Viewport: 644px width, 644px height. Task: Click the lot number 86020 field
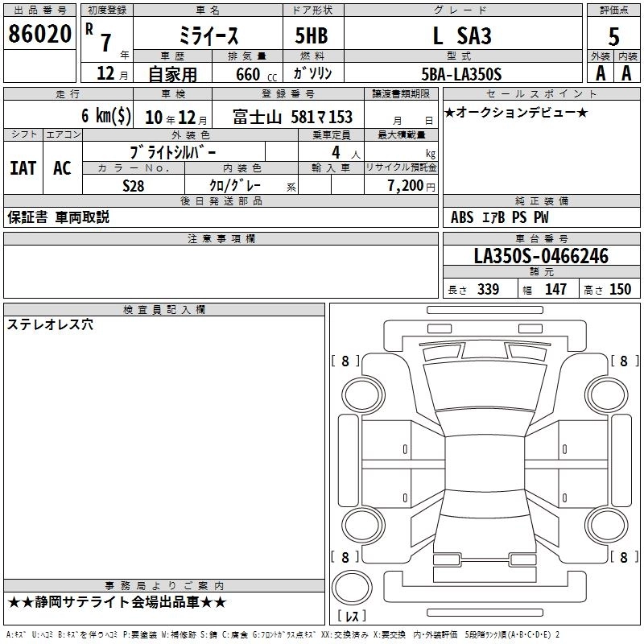click(39, 34)
